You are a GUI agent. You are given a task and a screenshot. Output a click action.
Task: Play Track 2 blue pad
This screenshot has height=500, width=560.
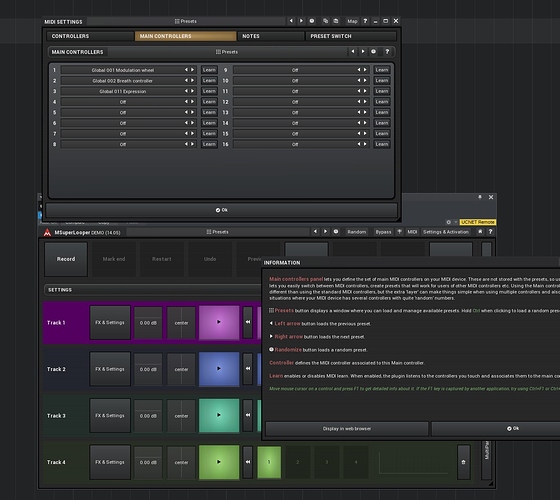click(219, 369)
